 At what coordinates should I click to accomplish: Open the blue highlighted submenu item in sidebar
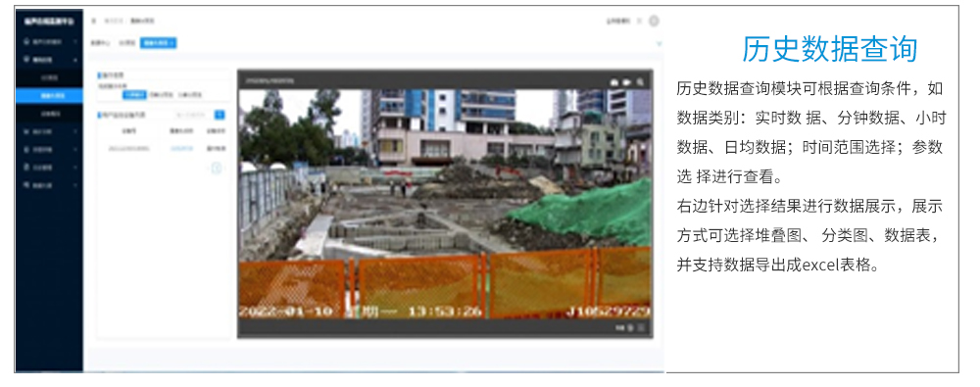tap(49, 96)
